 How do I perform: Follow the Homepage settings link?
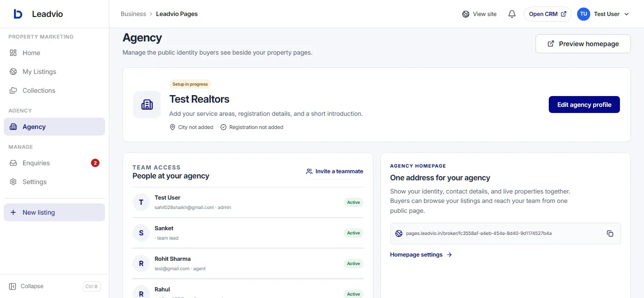(x=421, y=255)
